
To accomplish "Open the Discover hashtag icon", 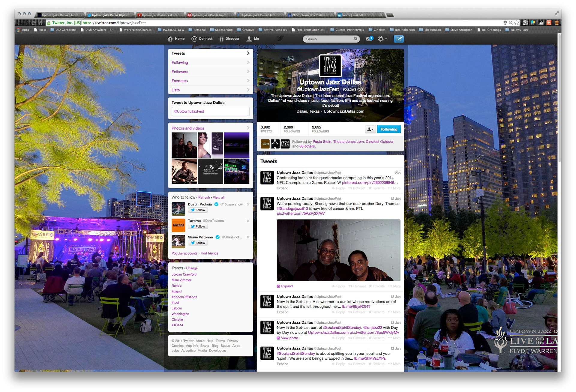I will 221,39.
